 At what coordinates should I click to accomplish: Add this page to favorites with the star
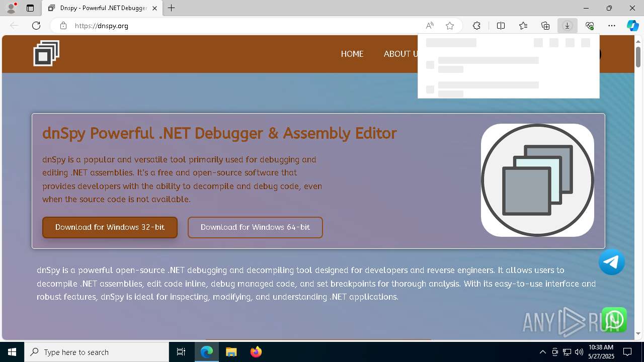coord(450,26)
